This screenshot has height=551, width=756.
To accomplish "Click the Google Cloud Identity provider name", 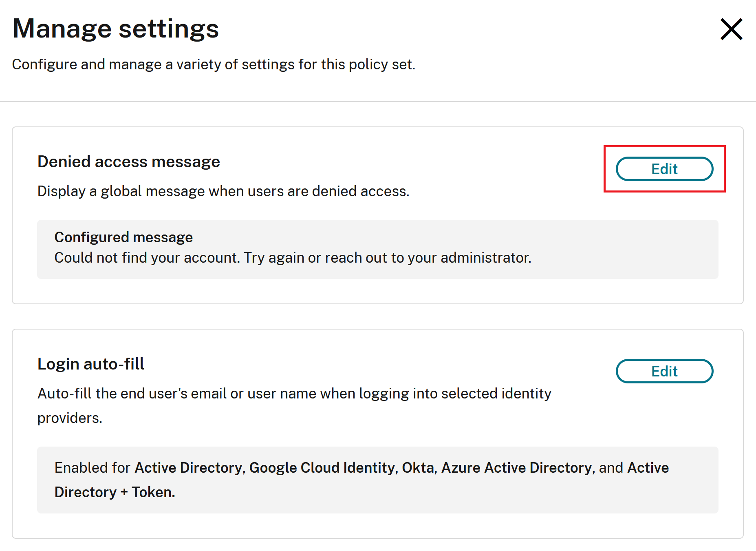I will tap(322, 468).
